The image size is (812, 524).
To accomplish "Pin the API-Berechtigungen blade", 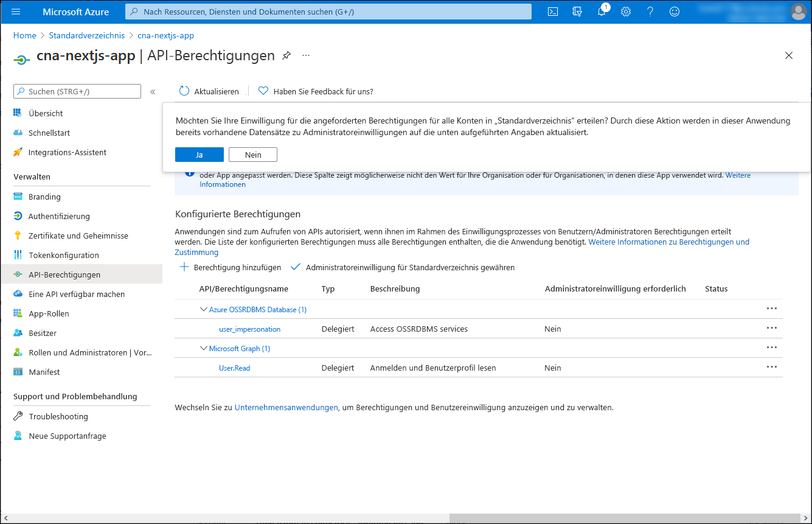I will [286, 55].
